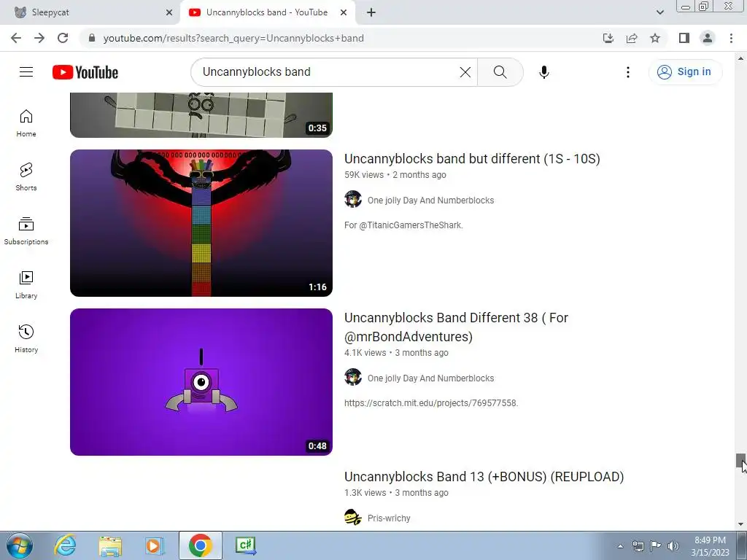Clear the search box with X
Viewport: 747px width, 560px height.
(x=465, y=72)
